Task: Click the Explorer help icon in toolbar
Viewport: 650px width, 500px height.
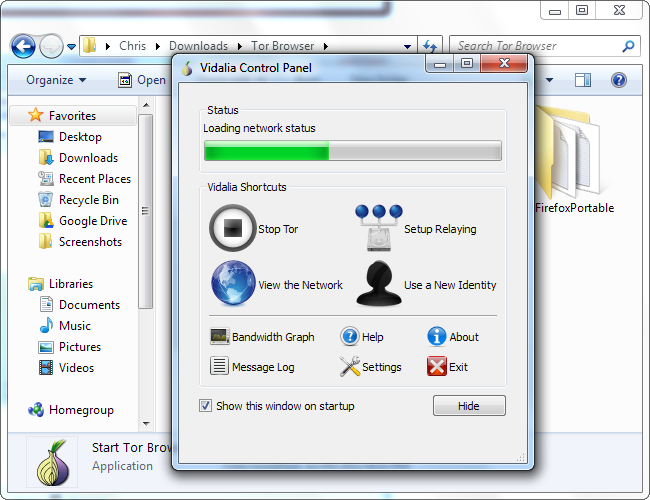Action: click(618, 80)
